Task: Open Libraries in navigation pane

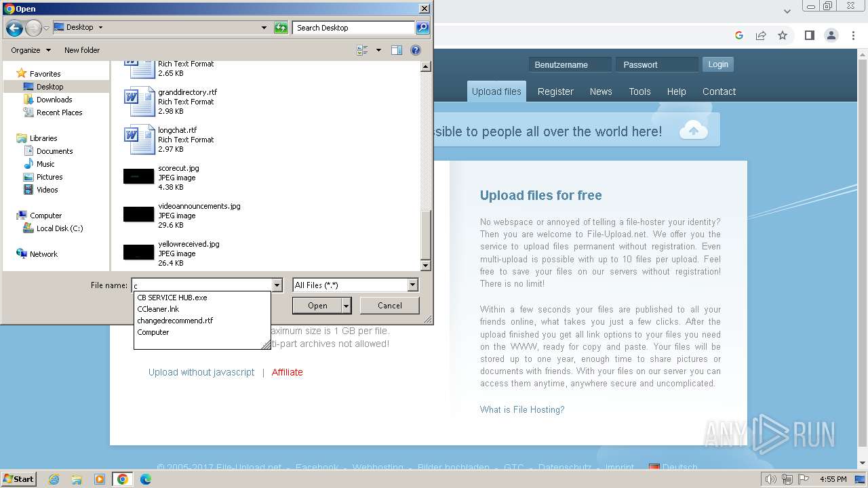Action: [x=43, y=138]
